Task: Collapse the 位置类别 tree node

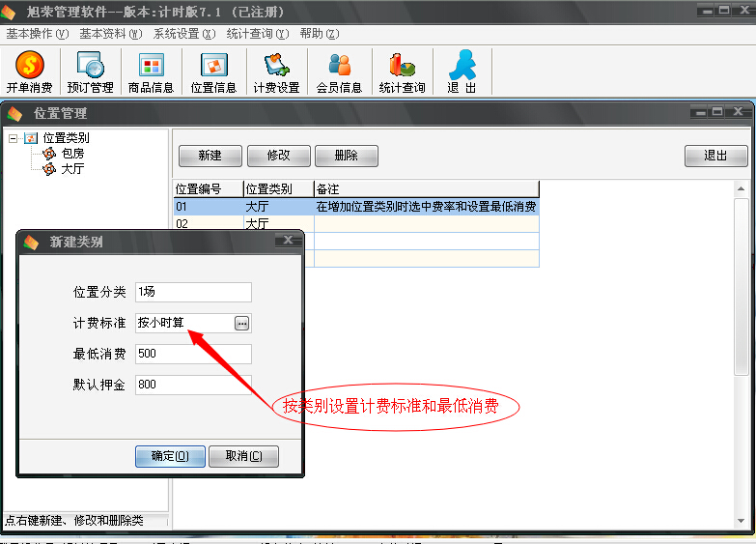Action: [x=13, y=138]
